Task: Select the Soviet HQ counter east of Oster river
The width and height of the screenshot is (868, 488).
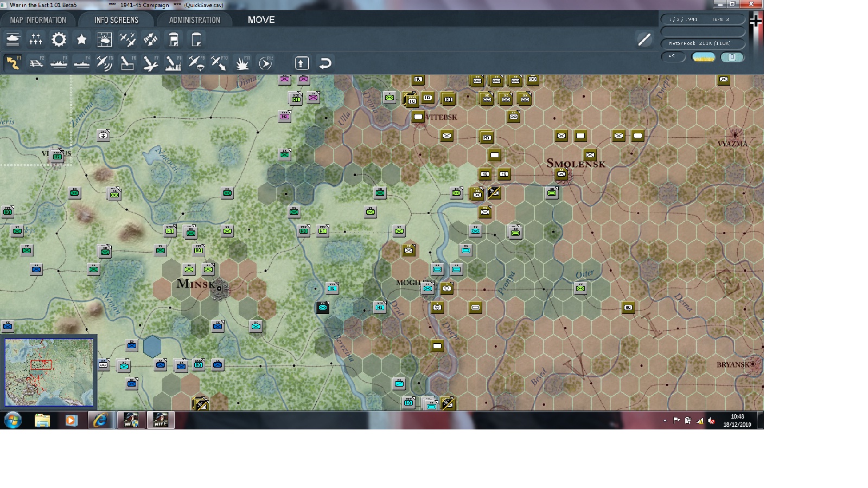Action: [628, 307]
